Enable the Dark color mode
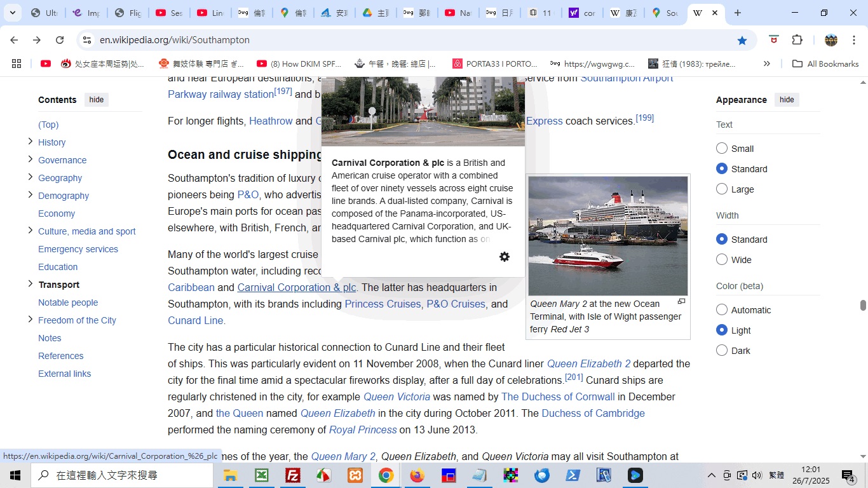The image size is (868, 488). (x=722, y=351)
